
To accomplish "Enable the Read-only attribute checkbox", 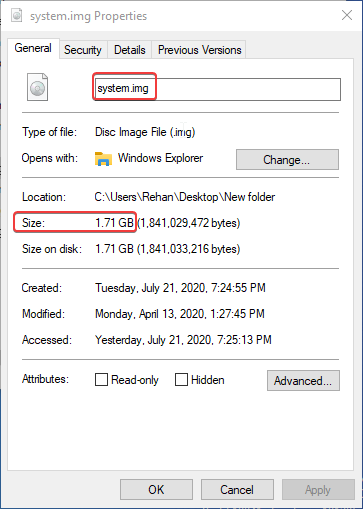I will point(101,379).
